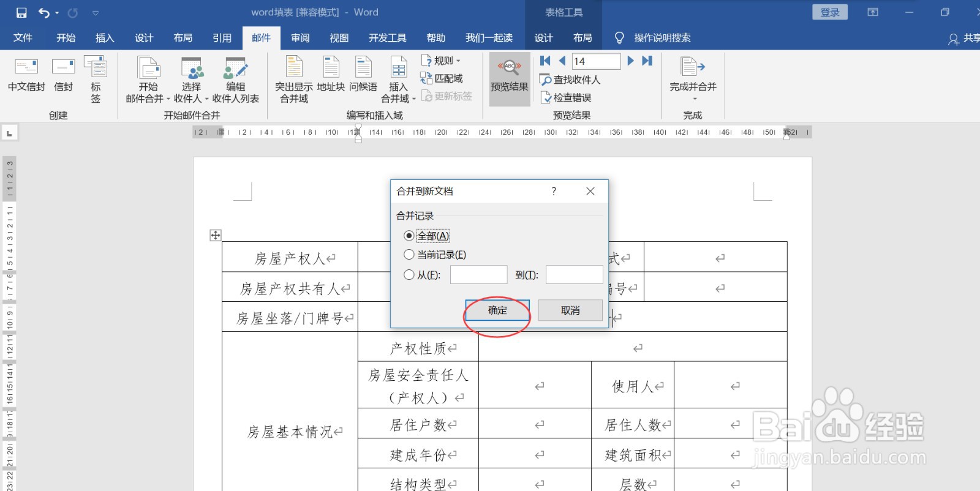
Task: Click 房屋坐落/门牌号 table cell
Action: point(290,317)
